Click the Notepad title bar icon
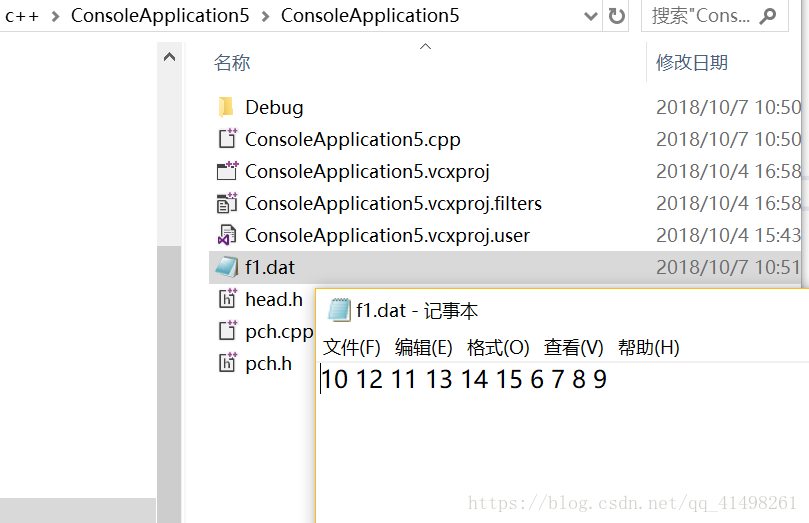 pos(339,310)
